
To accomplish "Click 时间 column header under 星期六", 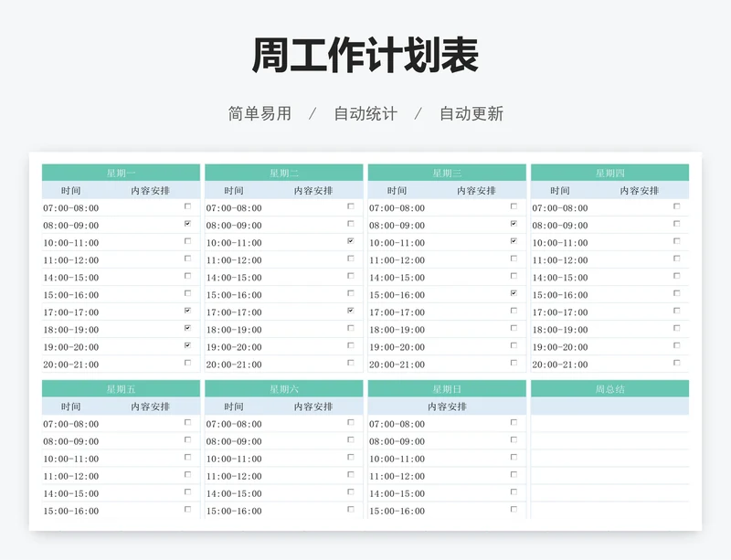I will [234, 407].
